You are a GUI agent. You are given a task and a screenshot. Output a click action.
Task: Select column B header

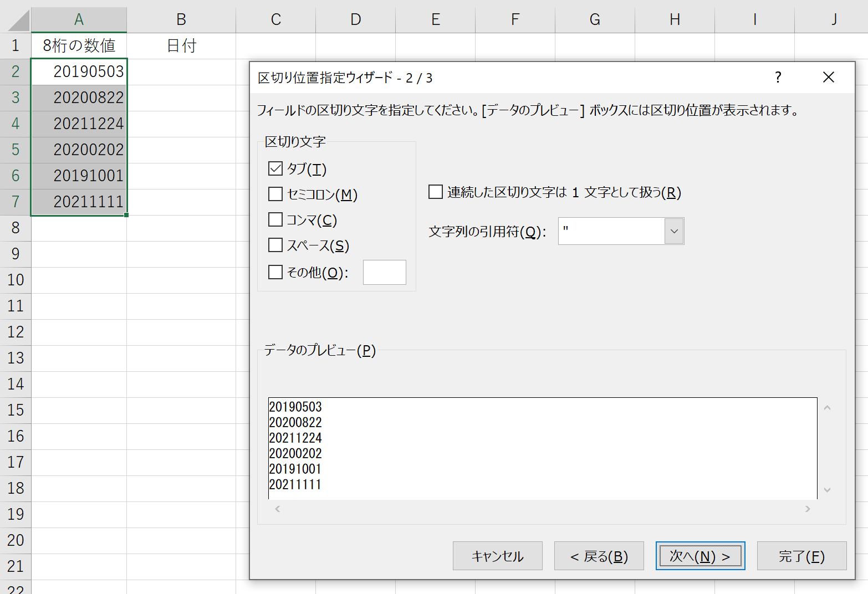pyautogui.click(x=181, y=20)
